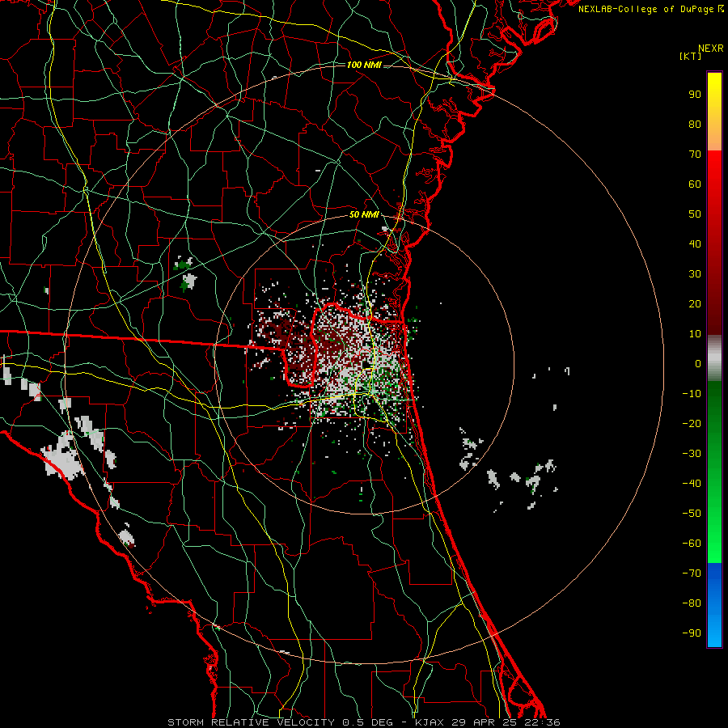Click the -70 value on the velocity scale
This screenshot has width=728, height=728.
click(692, 574)
